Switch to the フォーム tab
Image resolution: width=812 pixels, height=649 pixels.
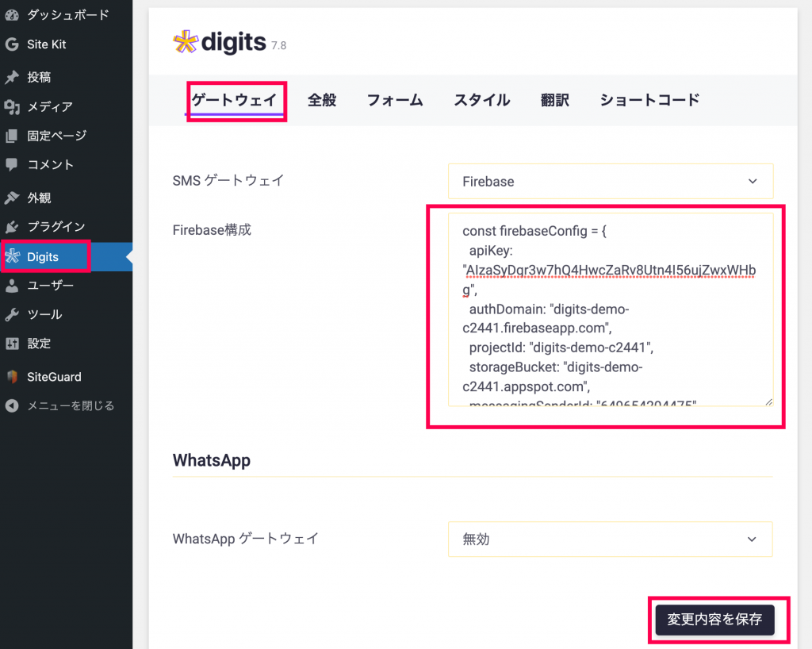[395, 100]
